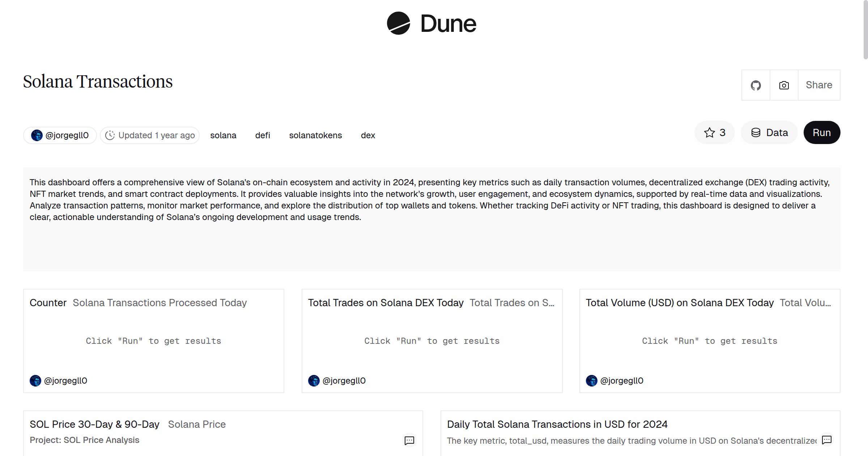
Task: Open the solana tag
Action: (x=223, y=135)
